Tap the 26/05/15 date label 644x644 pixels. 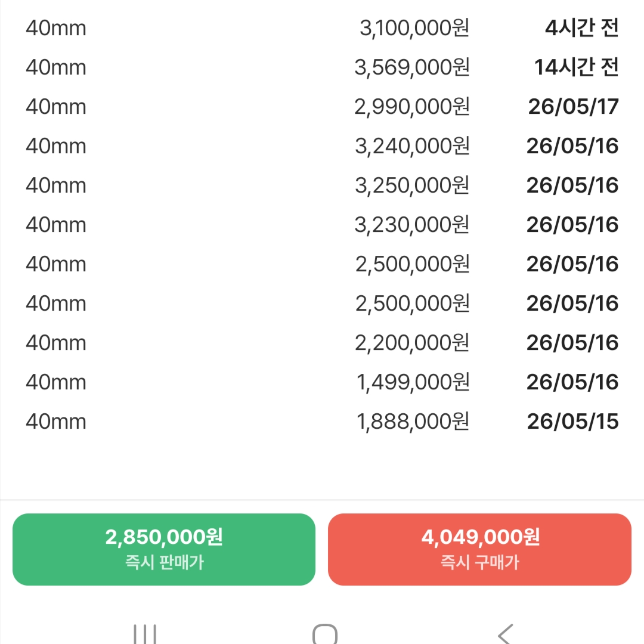click(x=573, y=422)
